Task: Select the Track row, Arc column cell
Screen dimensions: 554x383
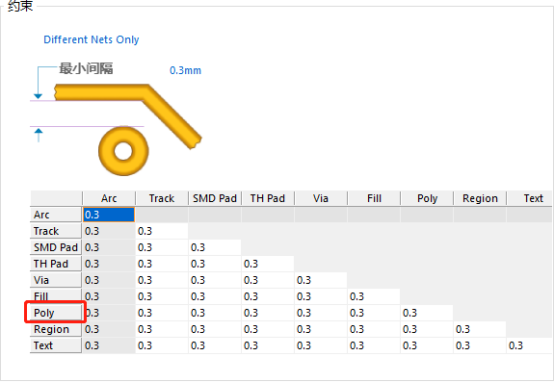Action: (109, 231)
